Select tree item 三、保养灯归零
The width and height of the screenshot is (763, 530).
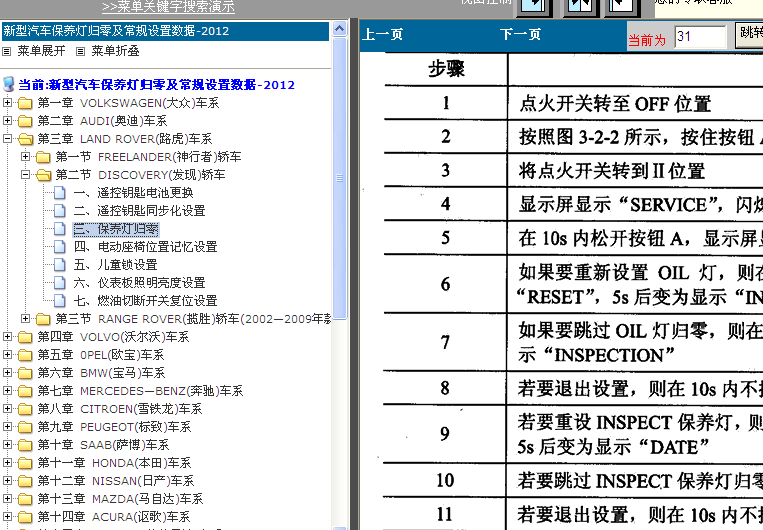(116, 229)
